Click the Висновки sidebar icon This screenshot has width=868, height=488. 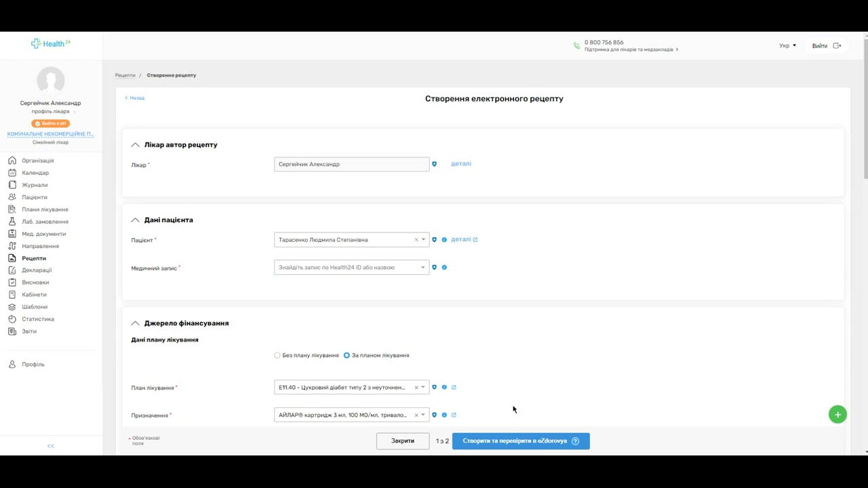[12, 282]
